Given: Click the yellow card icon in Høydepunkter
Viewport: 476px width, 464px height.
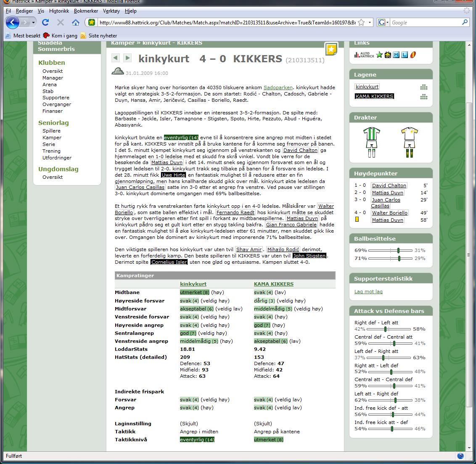Looking at the screenshot, I should click(357, 219).
